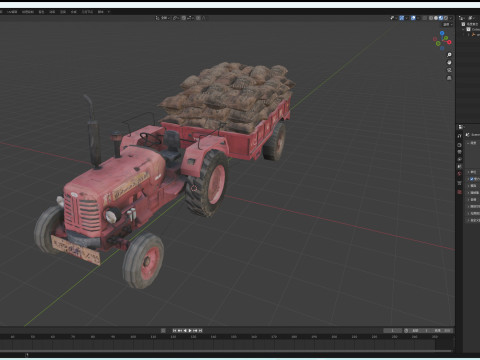Toggle the Gravity checkbox
This screenshot has width=480, height=360.
pos(472,179)
